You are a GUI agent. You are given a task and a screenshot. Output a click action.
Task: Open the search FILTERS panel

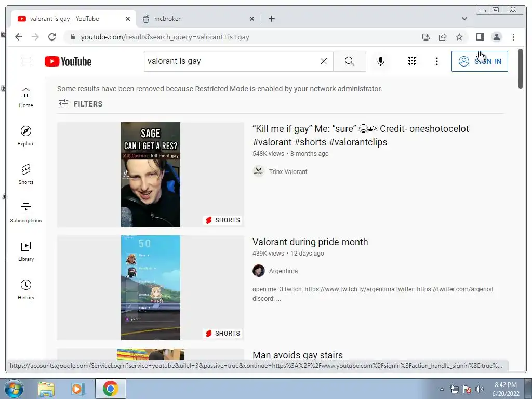tap(80, 104)
